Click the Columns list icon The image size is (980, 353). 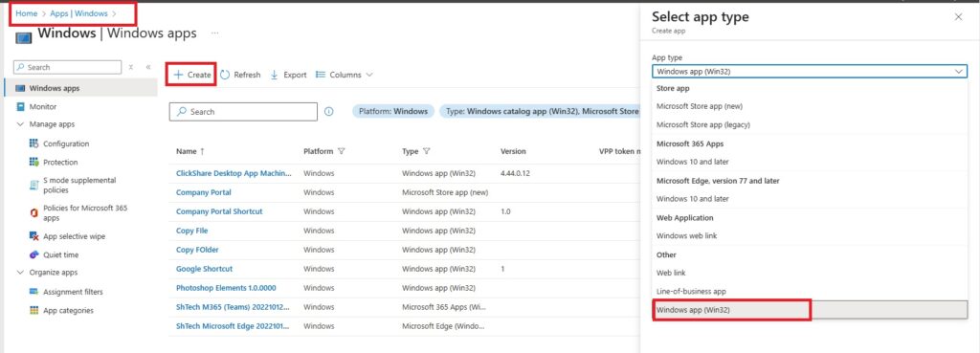[320, 75]
